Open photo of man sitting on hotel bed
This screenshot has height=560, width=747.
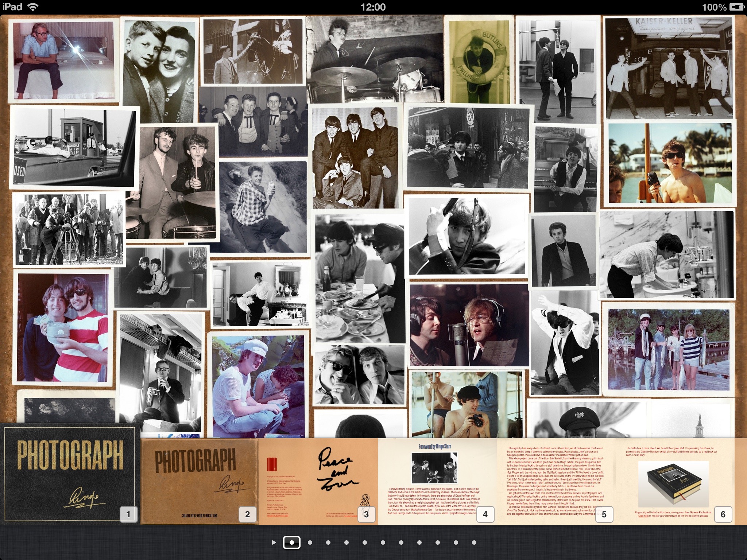(x=64, y=60)
